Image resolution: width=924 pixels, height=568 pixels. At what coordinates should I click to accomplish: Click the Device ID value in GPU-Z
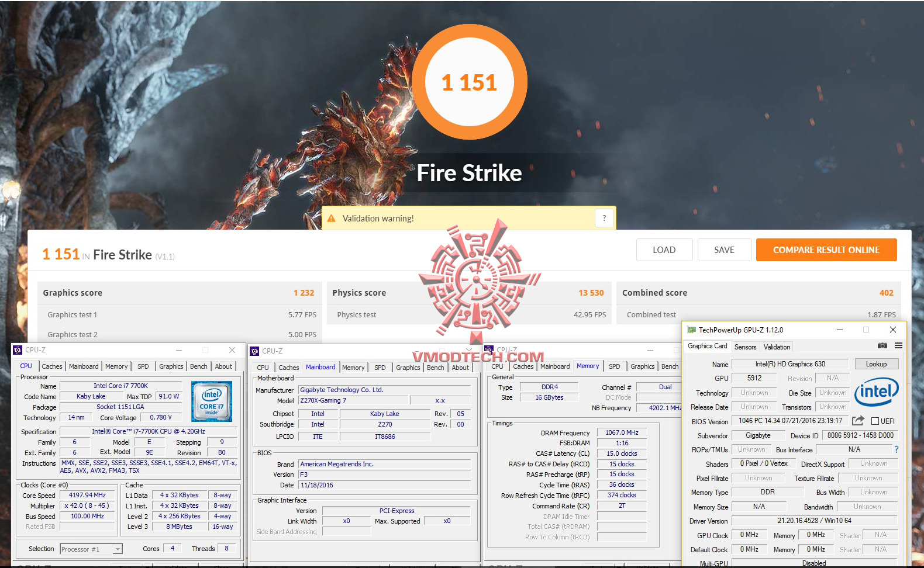[860, 435]
